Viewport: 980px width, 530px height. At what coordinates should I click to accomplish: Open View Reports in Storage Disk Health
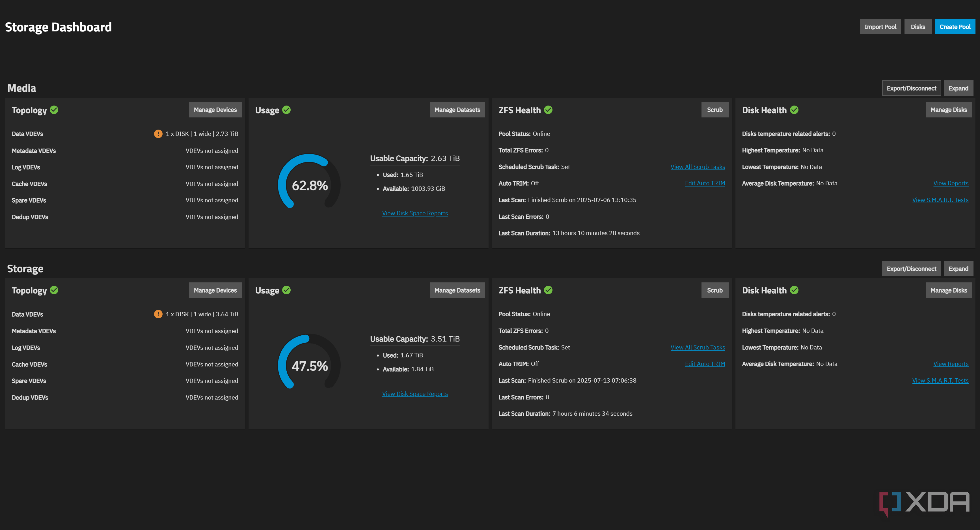coord(951,364)
